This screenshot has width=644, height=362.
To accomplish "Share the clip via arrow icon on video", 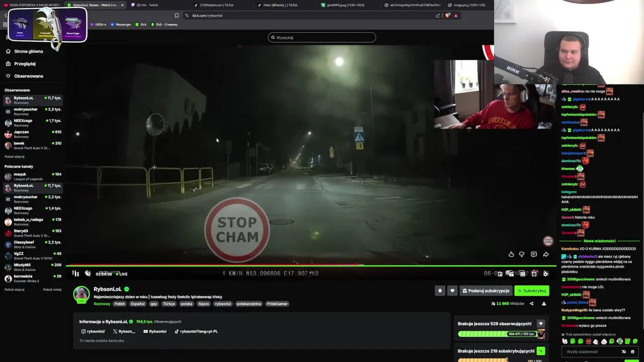I will (546, 254).
